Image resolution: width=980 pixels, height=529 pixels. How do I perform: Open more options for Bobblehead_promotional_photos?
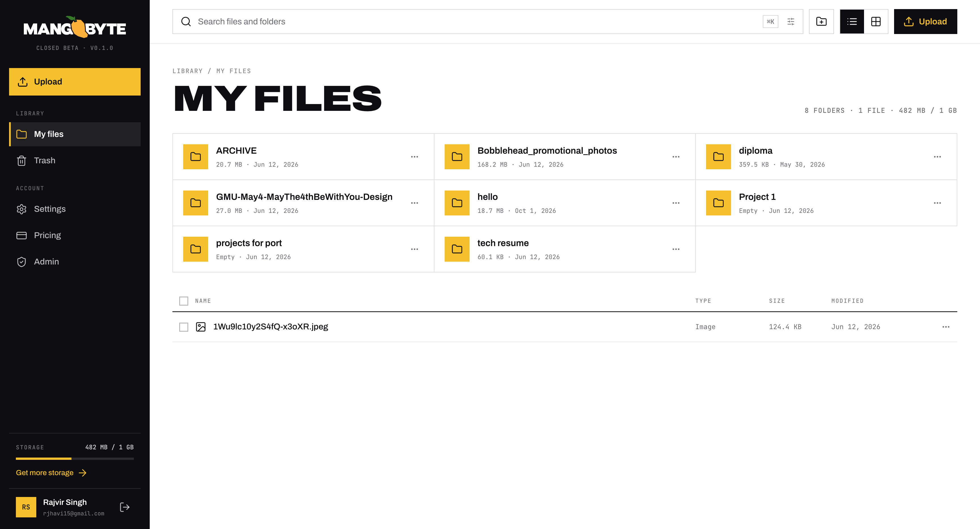pyautogui.click(x=676, y=157)
